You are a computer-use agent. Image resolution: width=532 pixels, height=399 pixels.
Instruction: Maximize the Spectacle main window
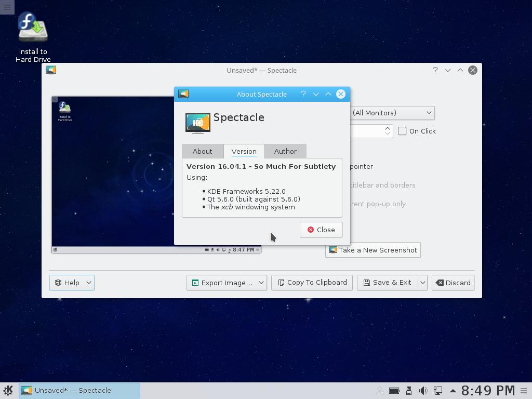point(460,70)
